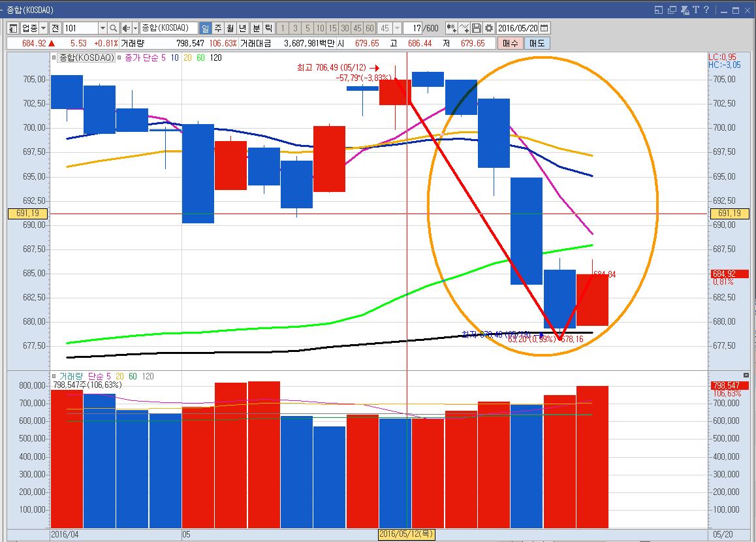This screenshot has height=542, width=756.
Task: Click the window layout icon in title bar
Action: [x=659, y=10]
